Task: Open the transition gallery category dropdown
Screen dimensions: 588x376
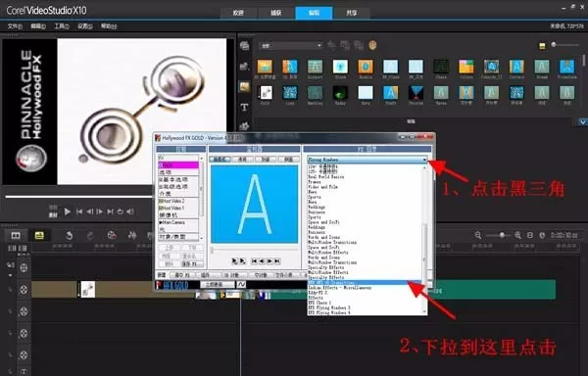Action: pyautogui.click(x=290, y=46)
